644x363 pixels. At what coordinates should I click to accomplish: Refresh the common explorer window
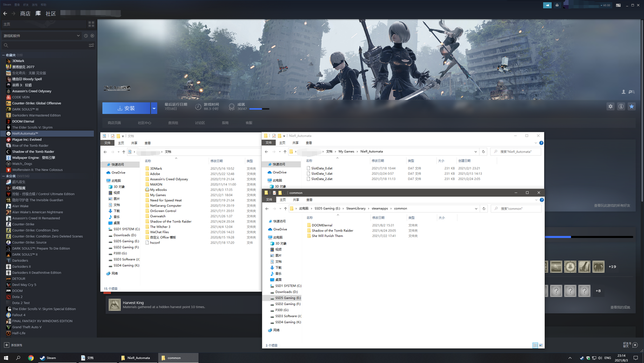484,208
